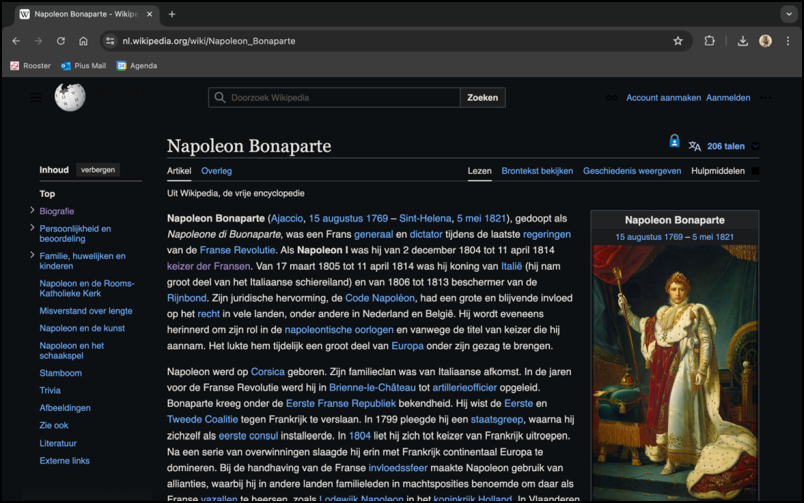Click the Zoeken search button

click(483, 97)
